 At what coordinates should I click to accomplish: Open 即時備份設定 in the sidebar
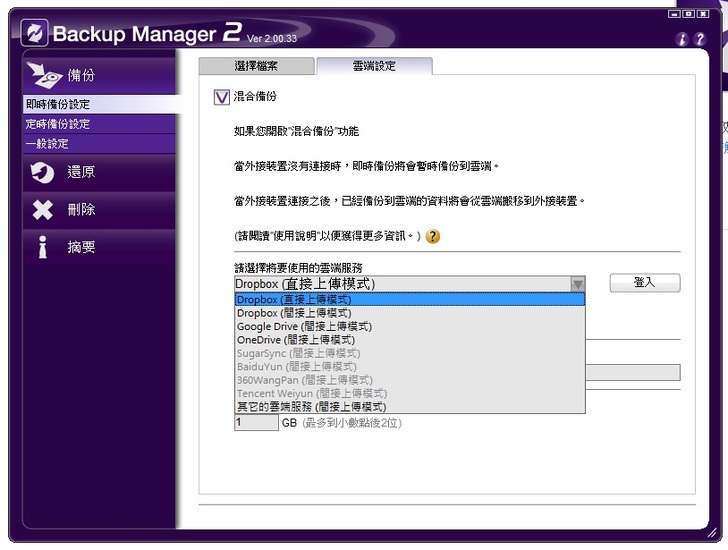(99, 104)
